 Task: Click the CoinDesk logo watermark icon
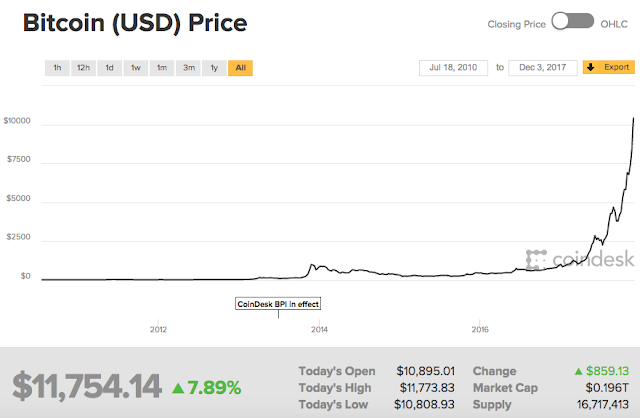point(535,258)
